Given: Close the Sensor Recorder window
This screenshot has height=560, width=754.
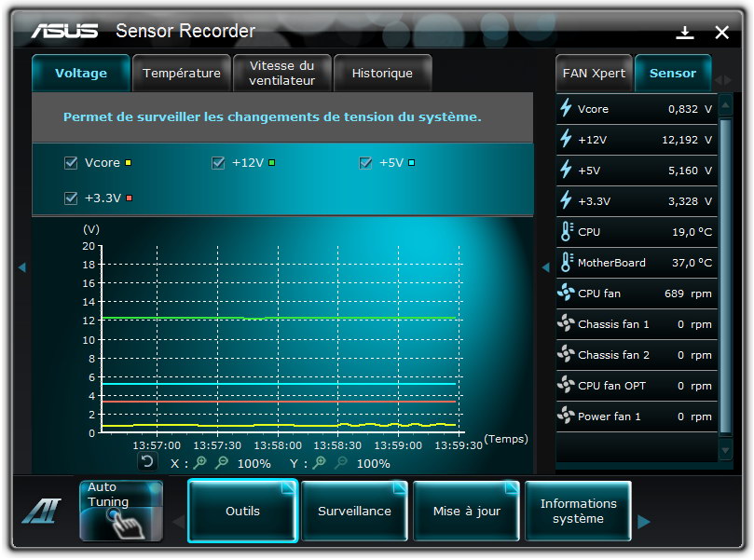Looking at the screenshot, I should point(721,33).
